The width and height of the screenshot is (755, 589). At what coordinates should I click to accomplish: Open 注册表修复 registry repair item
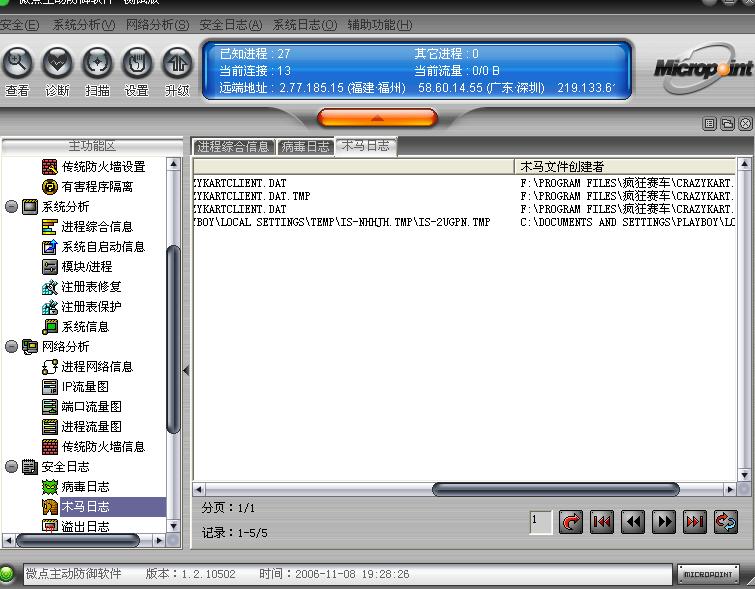click(x=82, y=287)
